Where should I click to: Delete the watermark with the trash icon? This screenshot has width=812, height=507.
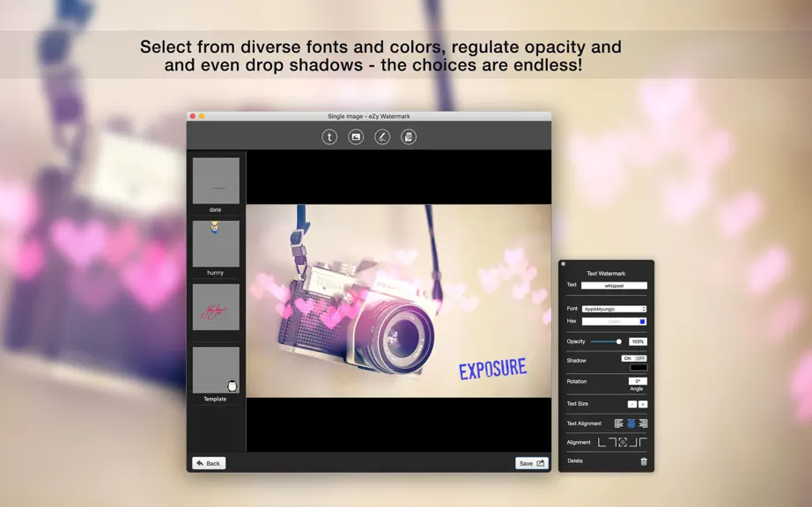[644, 461]
